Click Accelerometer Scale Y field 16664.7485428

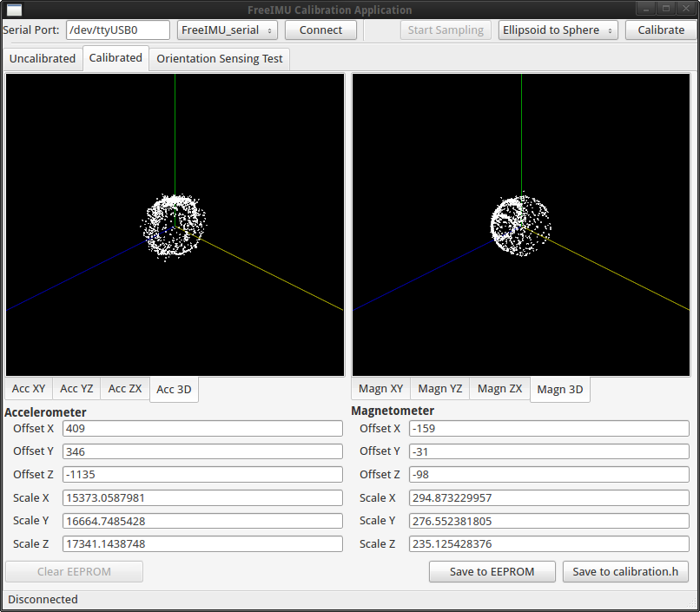202,521
